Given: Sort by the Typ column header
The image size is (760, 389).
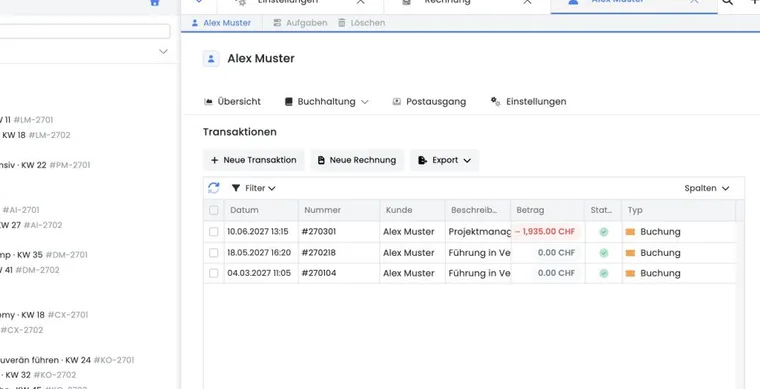Looking at the screenshot, I should pos(679,210).
